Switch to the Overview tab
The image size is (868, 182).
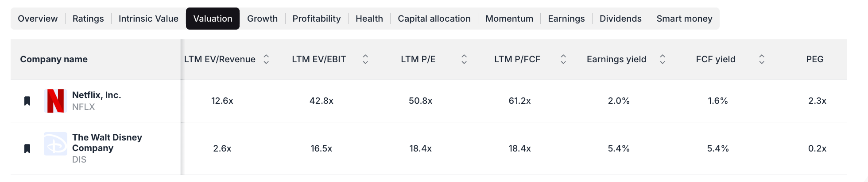tap(38, 19)
